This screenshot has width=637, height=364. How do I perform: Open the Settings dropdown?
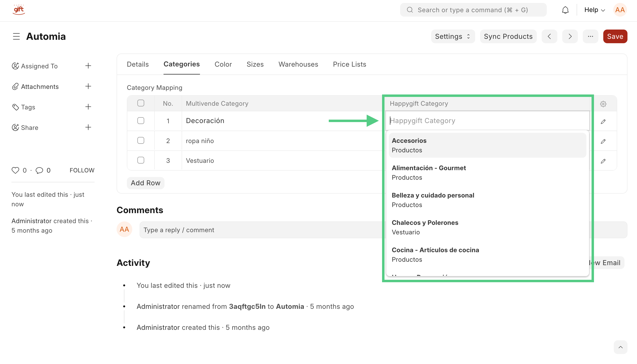453,37
